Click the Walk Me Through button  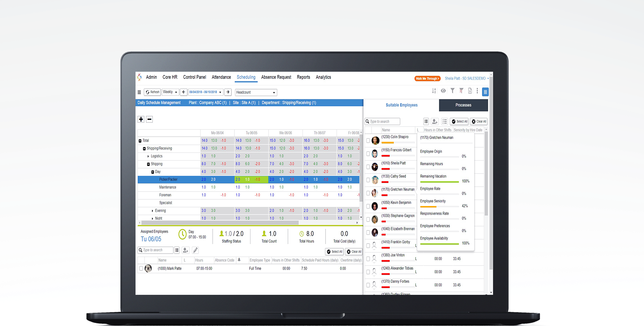[427, 79]
